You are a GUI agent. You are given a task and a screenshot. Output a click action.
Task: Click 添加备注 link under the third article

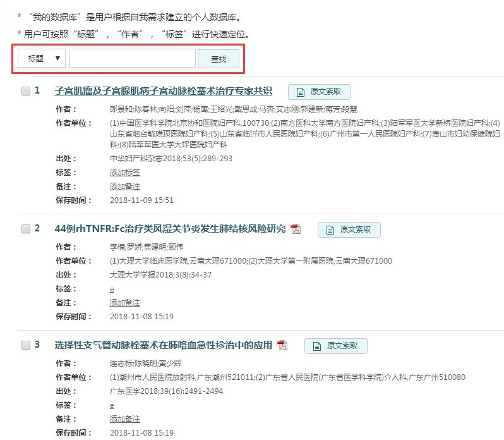(x=125, y=419)
